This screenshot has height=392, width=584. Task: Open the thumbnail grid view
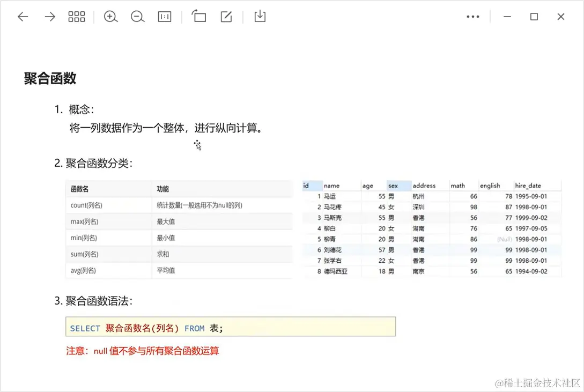tap(76, 17)
